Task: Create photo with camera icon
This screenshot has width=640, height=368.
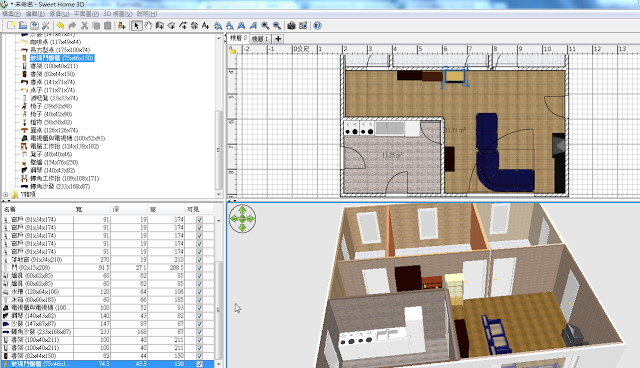Action: [x=291, y=26]
